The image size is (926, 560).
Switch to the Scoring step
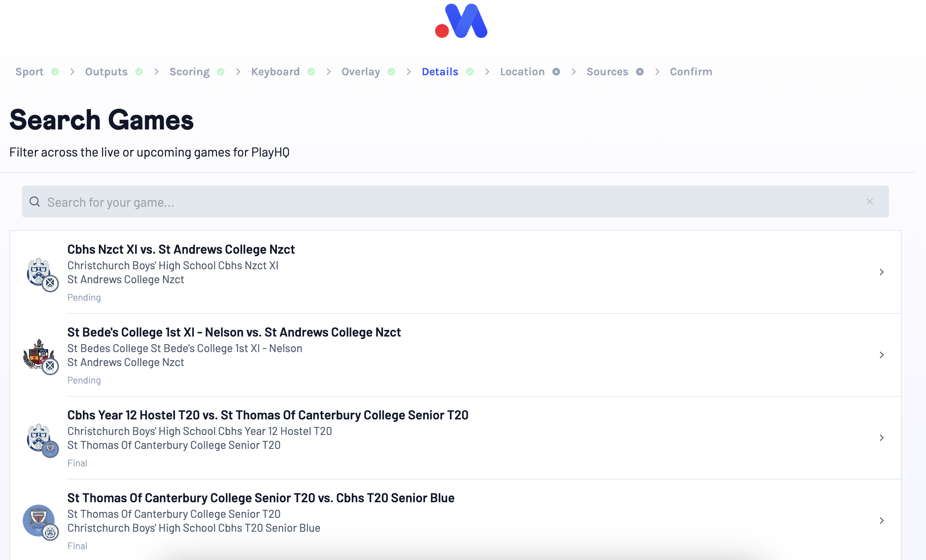click(190, 72)
